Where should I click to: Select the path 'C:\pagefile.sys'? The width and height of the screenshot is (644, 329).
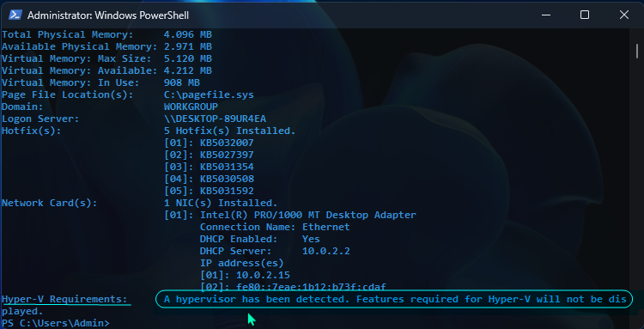pyautogui.click(x=209, y=94)
